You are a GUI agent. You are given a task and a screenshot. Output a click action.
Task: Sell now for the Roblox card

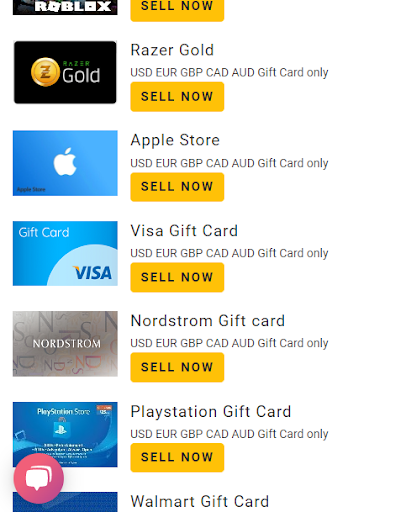click(177, 8)
